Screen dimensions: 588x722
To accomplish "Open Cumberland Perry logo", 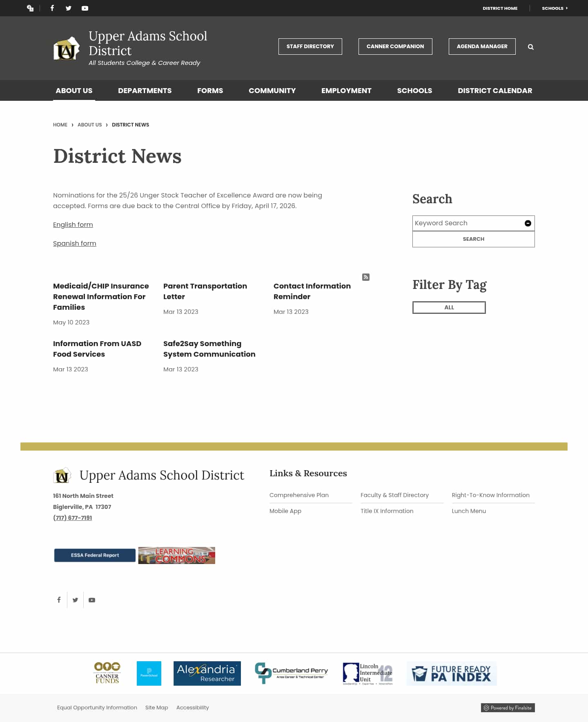I will (291, 673).
